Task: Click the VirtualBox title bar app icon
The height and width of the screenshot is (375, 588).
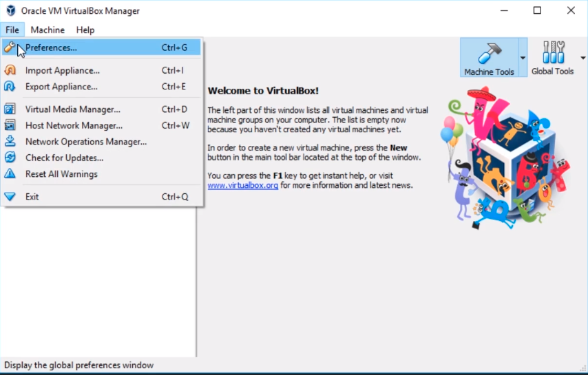Action: [x=10, y=10]
